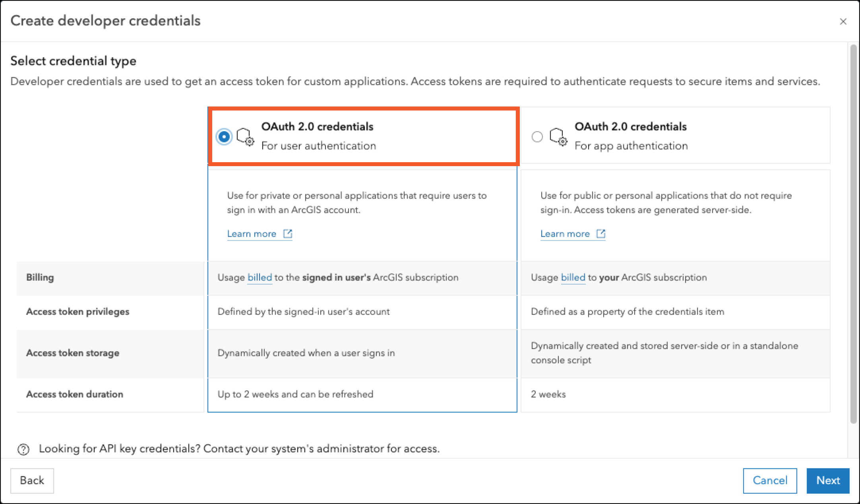Click the user authentication credentials gear icon
Image resolution: width=860 pixels, height=504 pixels.
click(245, 137)
